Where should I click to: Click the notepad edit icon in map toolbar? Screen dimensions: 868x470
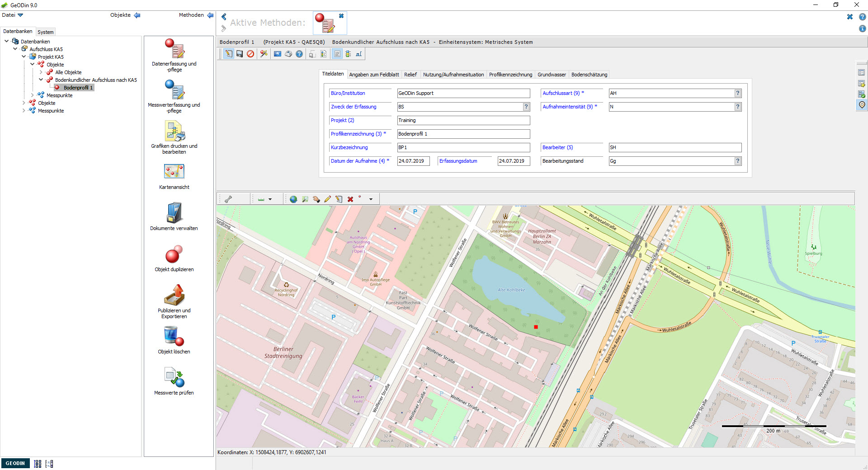coord(339,199)
